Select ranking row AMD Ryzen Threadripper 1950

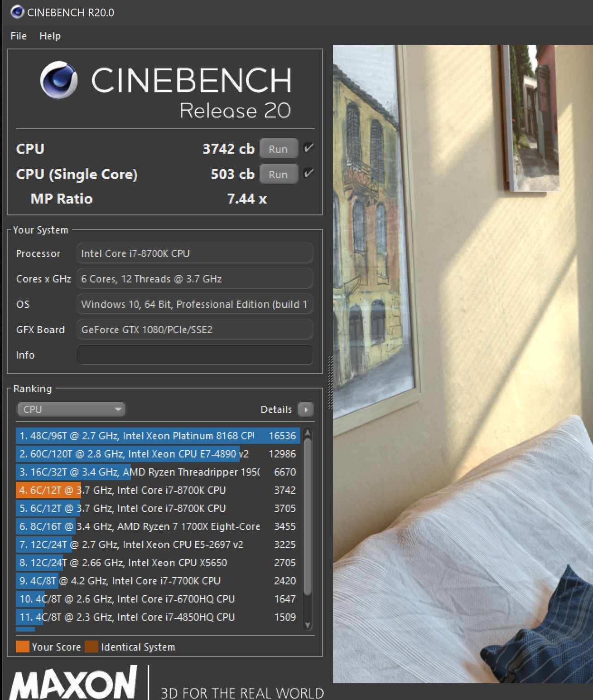pyautogui.click(x=158, y=472)
